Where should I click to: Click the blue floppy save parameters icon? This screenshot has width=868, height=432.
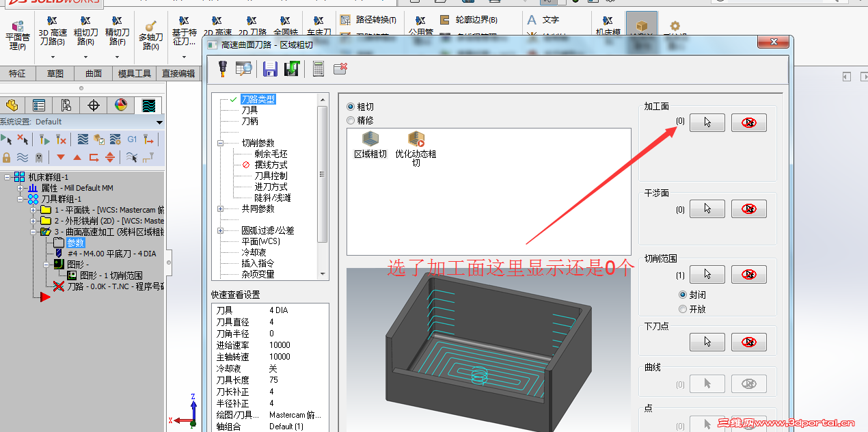(x=270, y=68)
